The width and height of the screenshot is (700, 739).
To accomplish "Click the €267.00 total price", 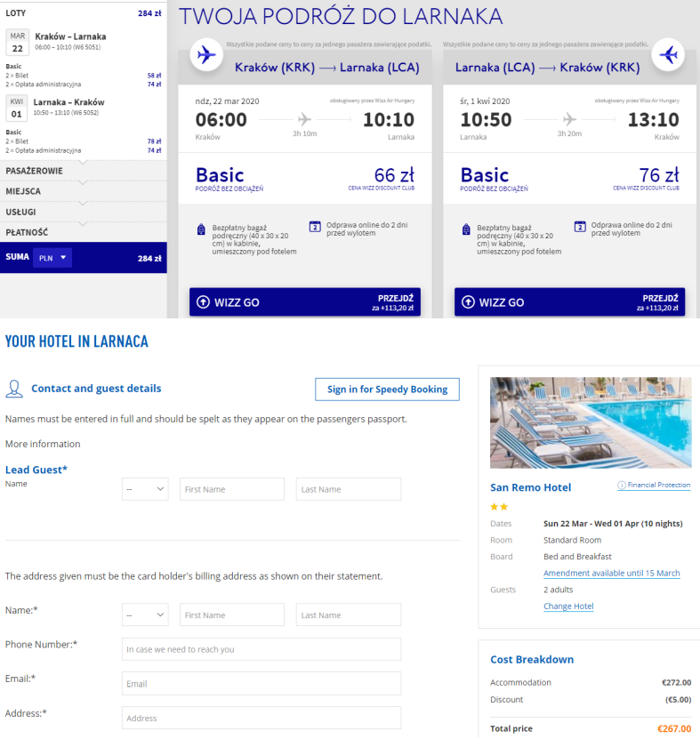I will (674, 728).
